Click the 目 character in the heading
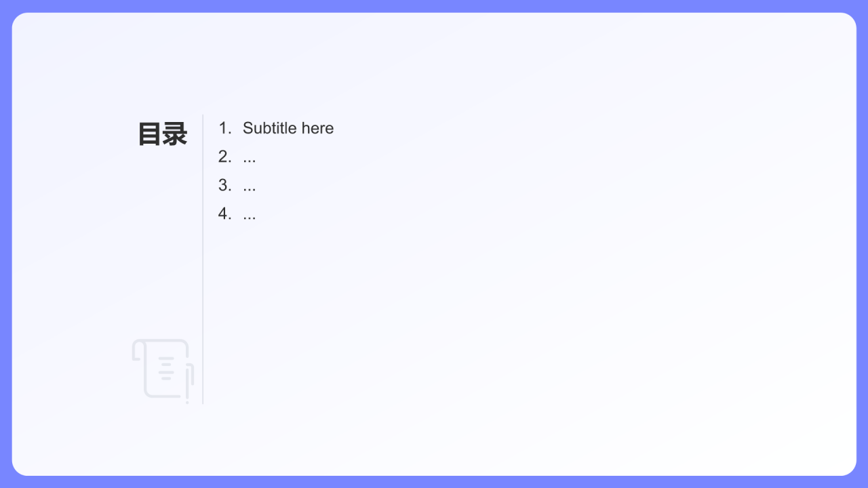The image size is (868, 488). click(150, 134)
